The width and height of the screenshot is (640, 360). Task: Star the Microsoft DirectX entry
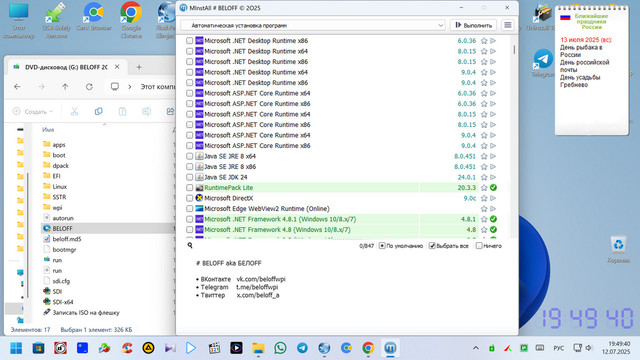click(x=484, y=198)
